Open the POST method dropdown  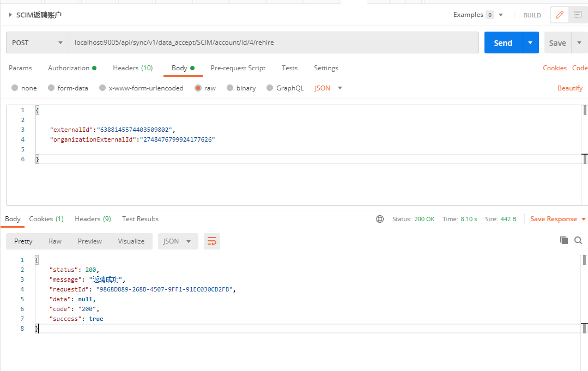(37, 42)
